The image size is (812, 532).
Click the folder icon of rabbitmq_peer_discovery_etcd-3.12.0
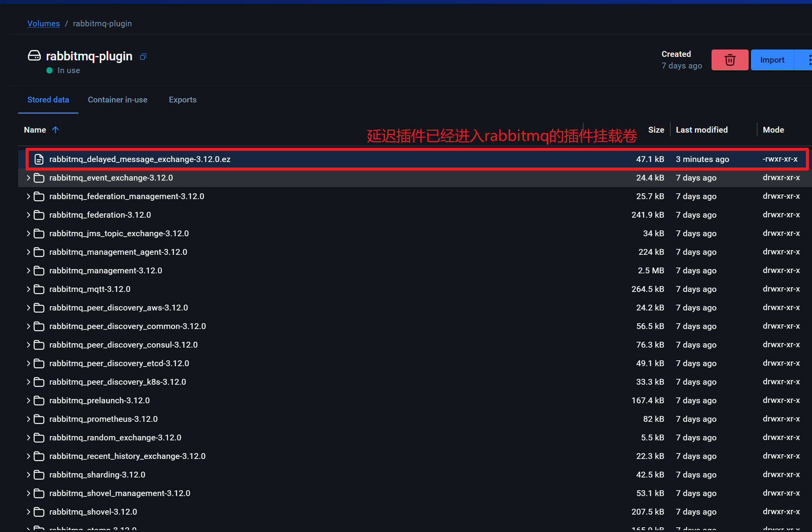39,363
